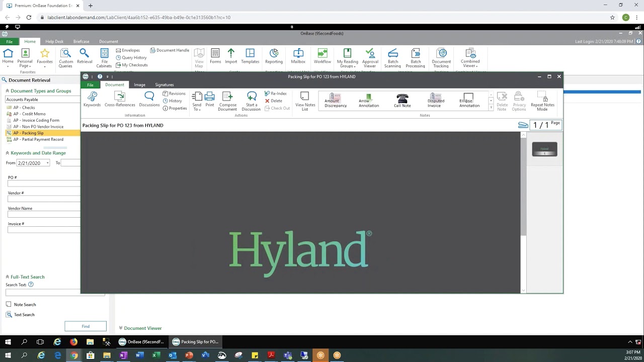This screenshot has height=362, width=644.
Task: Click the PO # input field
Action: click(x=44, y=184)
